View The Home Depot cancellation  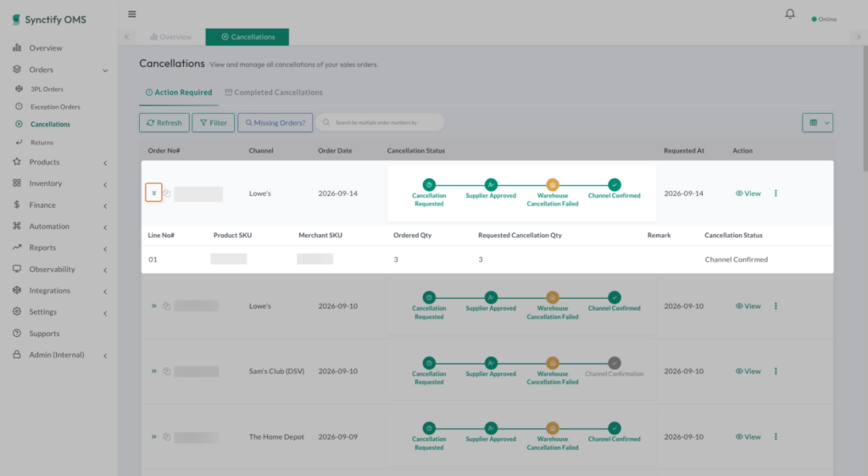coord(748,437)
